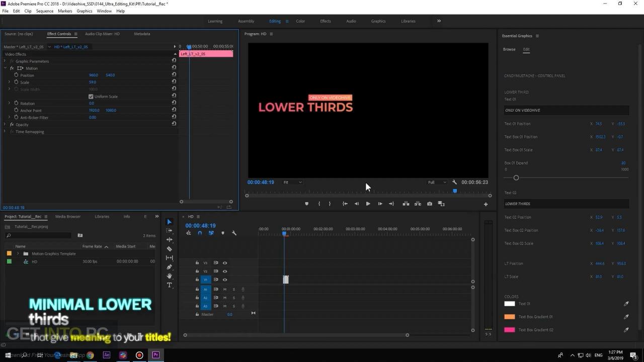Step back one frame in Program Monitor
The width and height of the screenshot is (644, 362).
coord(357,204)
